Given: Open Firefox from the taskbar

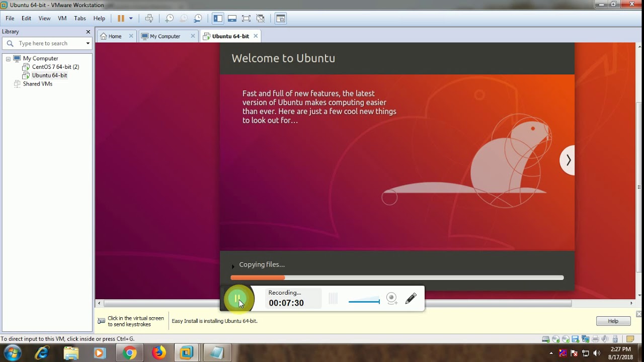Looking at the screenshot, I should pyautogui.click(x=158, y=353).
